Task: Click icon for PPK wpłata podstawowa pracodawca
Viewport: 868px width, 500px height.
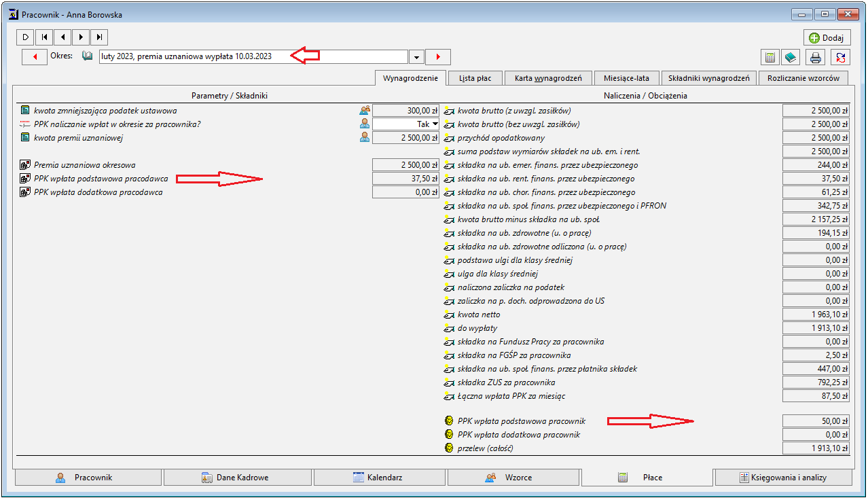Action: click(26, 179)
